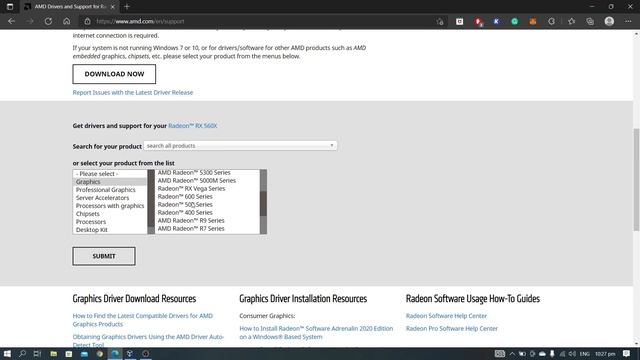
Task: Click the ENG language indicator
Action: pyautogui.click(x=584, y=354)
